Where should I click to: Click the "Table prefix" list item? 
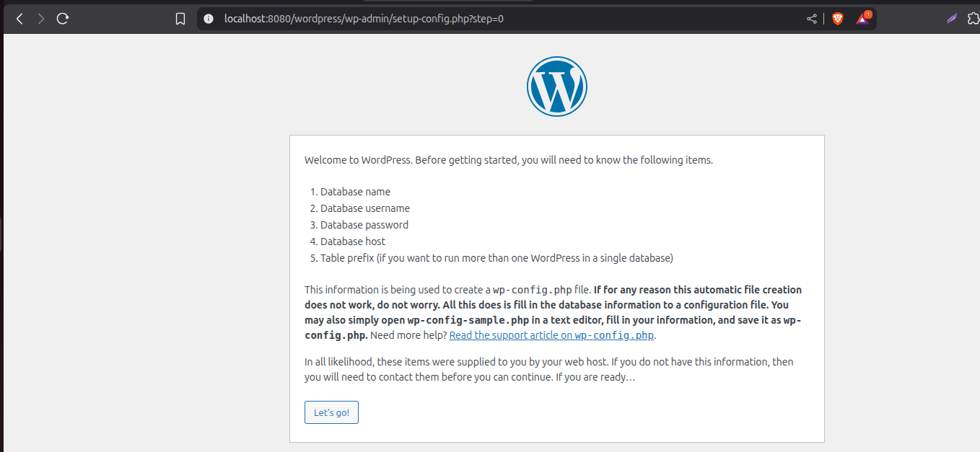click(496, 258)
